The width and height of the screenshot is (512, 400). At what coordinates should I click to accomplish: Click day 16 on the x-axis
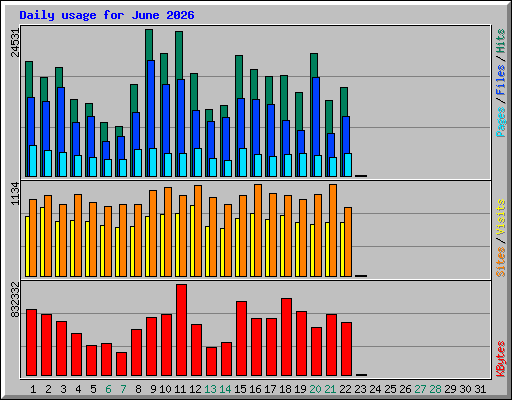[255, 389]
